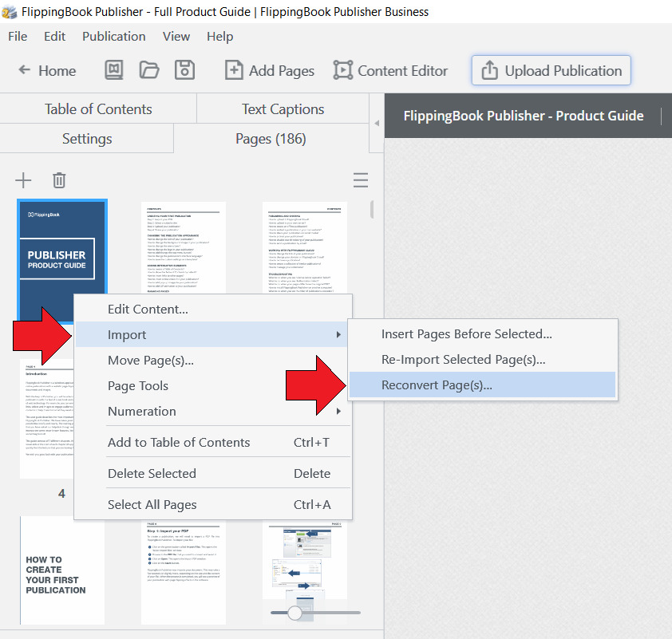Choose Edit Content... from context menu
This screenshot has height=639, width=672.
[x=213, y=310]
